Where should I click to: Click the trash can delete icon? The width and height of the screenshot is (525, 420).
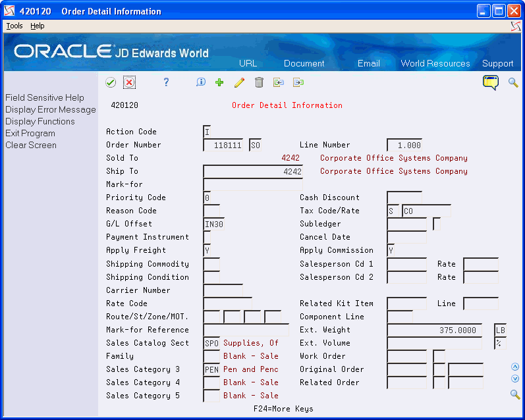point(259,82)
